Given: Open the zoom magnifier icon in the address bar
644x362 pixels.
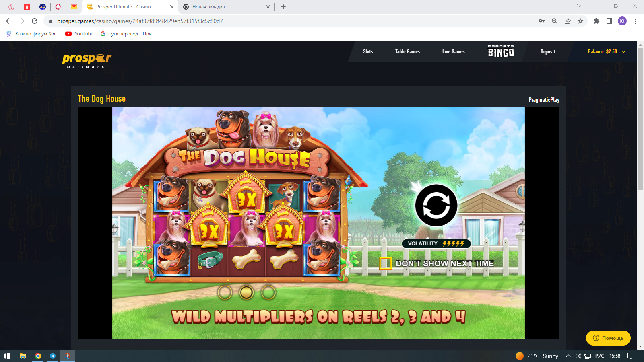Looking at the screenshot, I should [x=555, y=21].
